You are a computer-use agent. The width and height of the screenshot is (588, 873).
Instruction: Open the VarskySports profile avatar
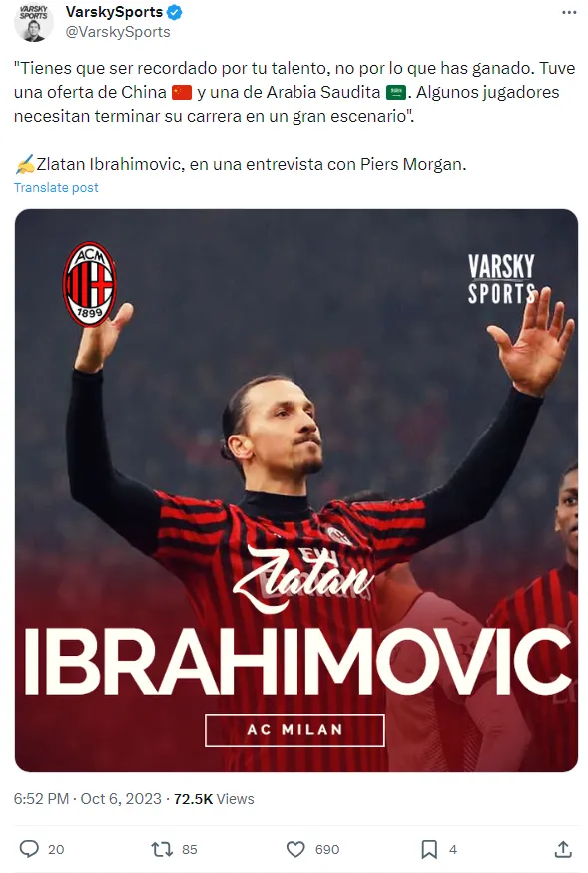[33, 22]
